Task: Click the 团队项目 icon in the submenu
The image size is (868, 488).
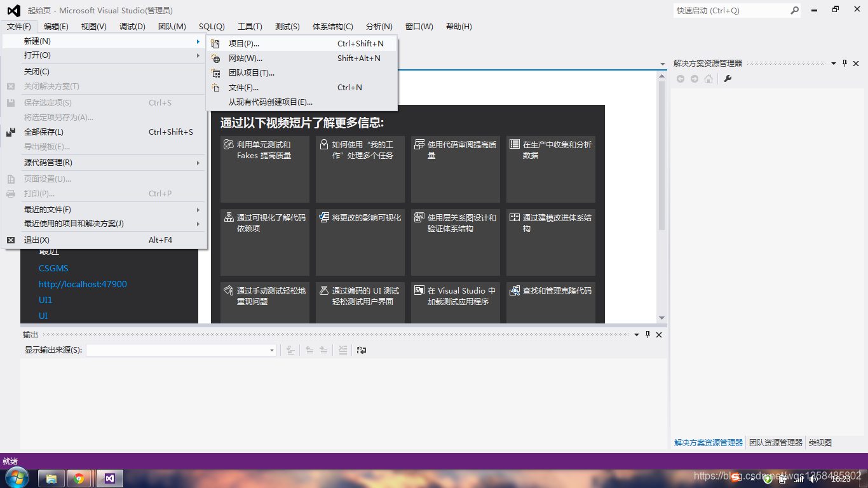Action: [x=216, y=73]
